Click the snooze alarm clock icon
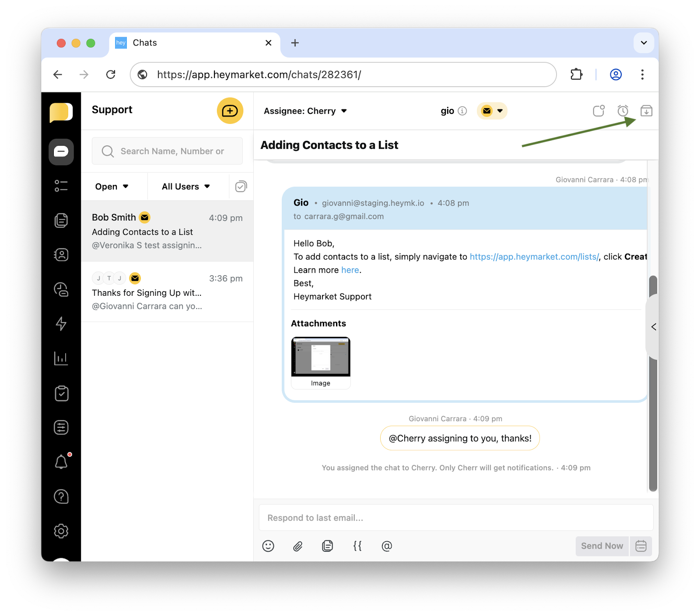This screenshot has height=616, width=700. (x=623, y=111)
